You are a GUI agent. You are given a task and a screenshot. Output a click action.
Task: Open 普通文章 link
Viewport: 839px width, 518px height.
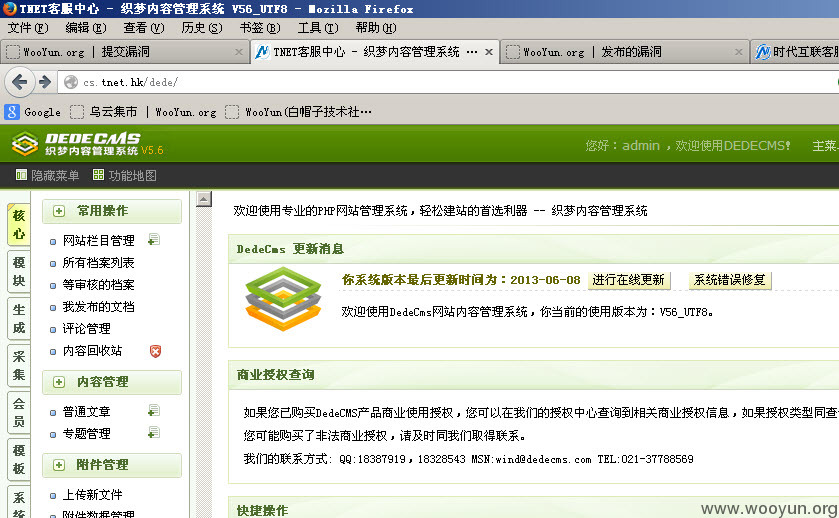[x=87, y=412]
